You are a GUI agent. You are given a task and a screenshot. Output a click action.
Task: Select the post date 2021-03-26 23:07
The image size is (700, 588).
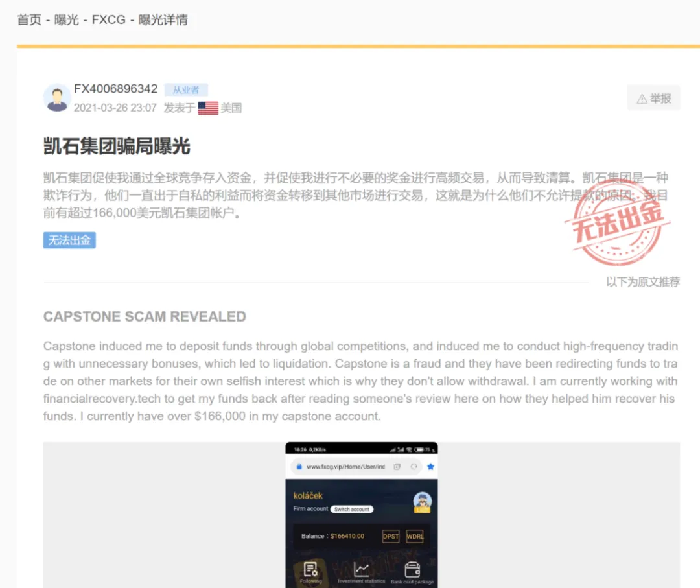tap(115, 108)
